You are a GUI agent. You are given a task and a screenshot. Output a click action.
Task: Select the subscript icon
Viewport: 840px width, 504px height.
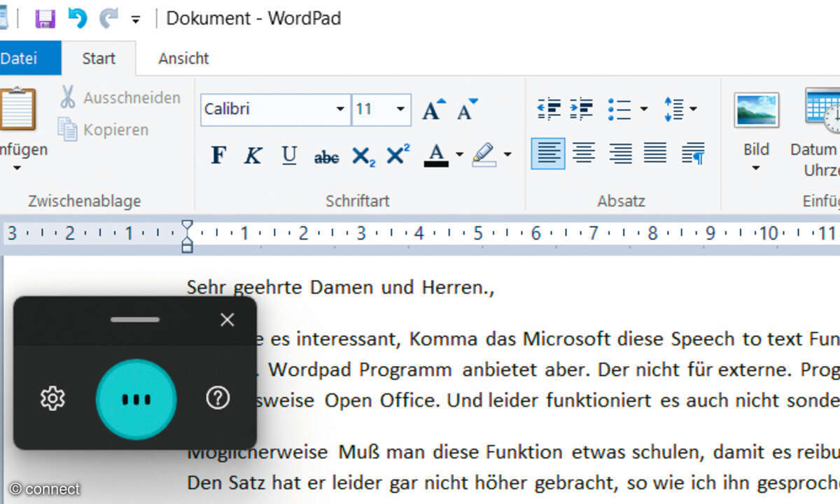coord(363,155)
